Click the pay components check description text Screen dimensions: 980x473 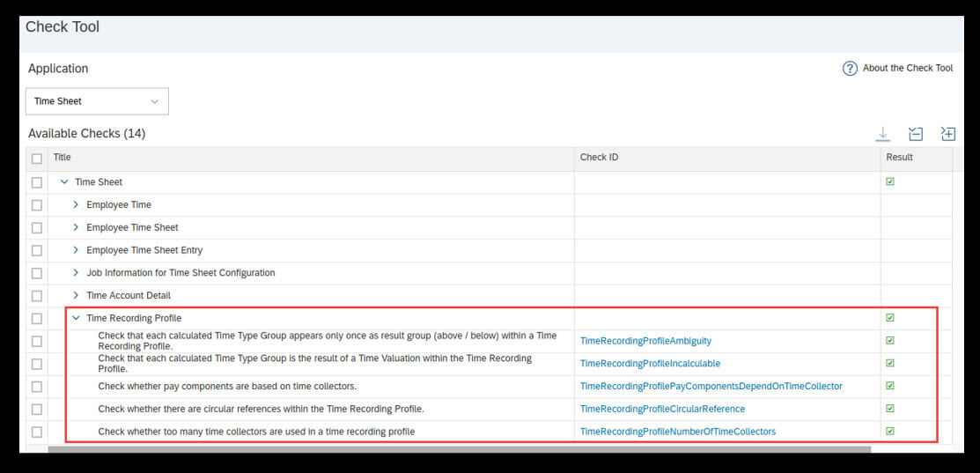point(227,387)
